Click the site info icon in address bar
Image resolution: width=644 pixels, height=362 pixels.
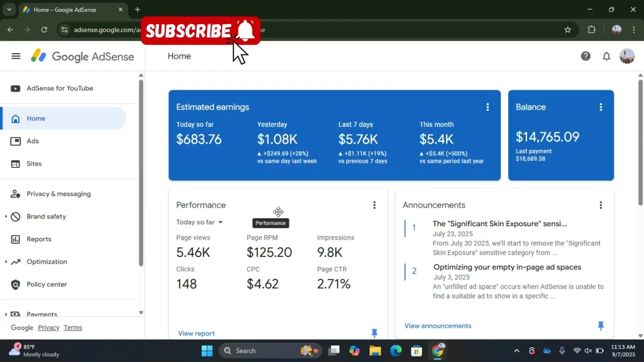pos(64,30)
